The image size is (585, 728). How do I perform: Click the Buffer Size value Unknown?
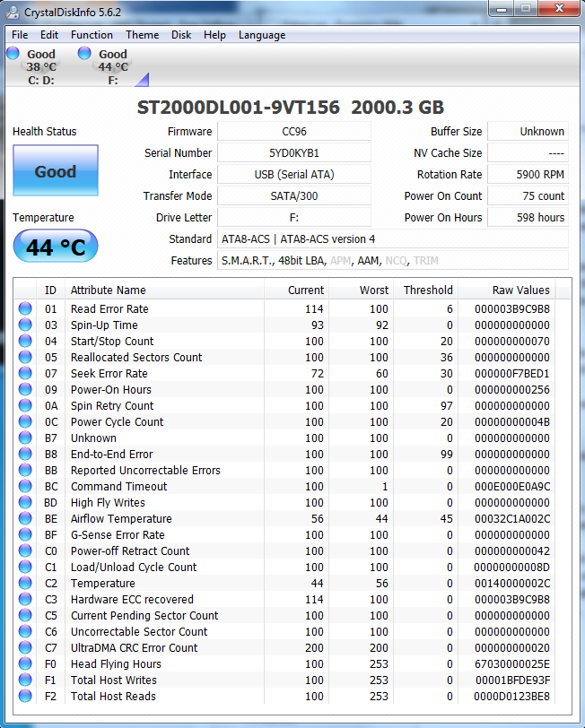(528, 132)
